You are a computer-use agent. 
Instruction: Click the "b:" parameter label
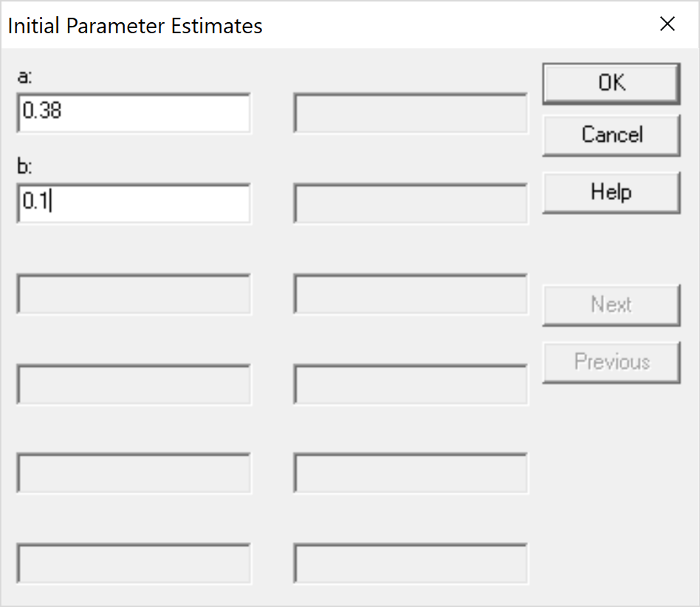click(24, 166)
